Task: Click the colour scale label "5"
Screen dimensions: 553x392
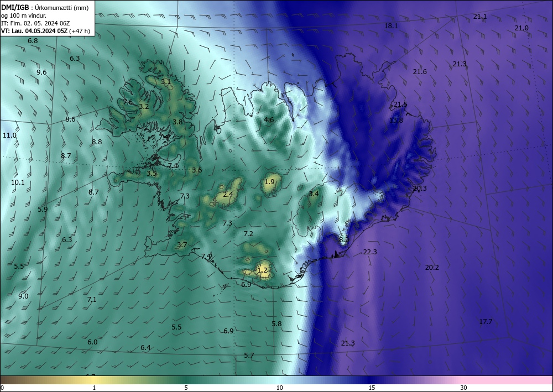Action: (186, 388)
